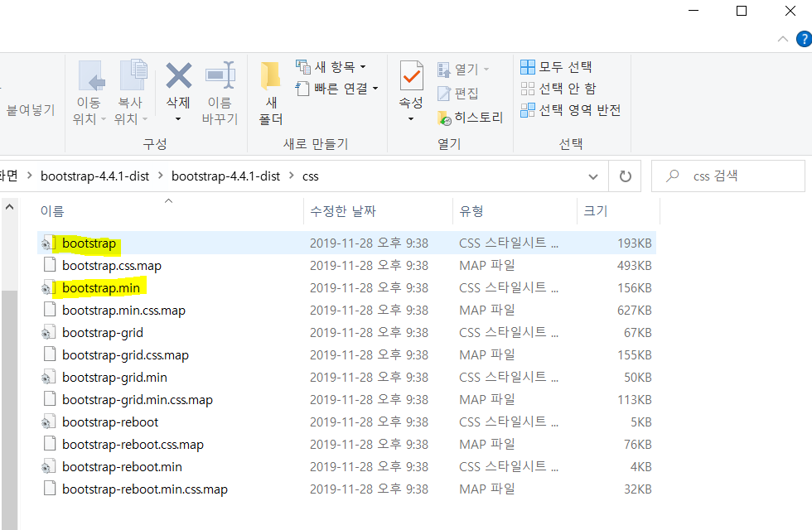This screenshot has height=530, width=812.
Task: Click the CSS icon of bootstrap-reboot
Action: click(x=48, y=422)
